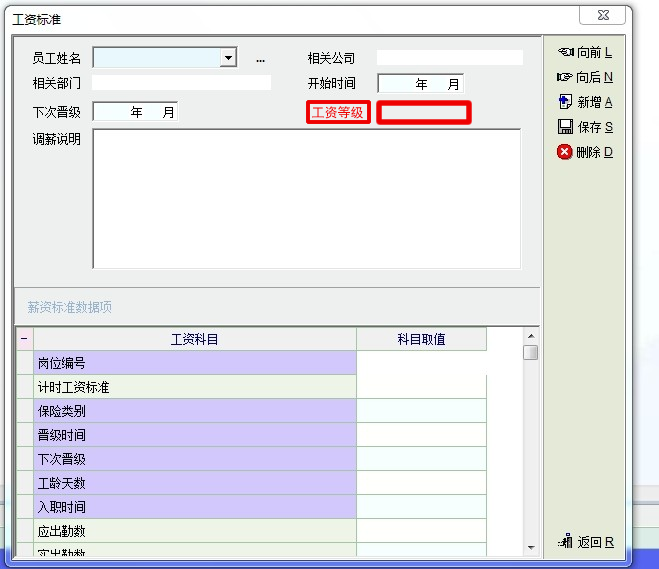Click into the 工资等级 input field
Image resolution: width=659 pixels, height=569 pixels.
424,113
